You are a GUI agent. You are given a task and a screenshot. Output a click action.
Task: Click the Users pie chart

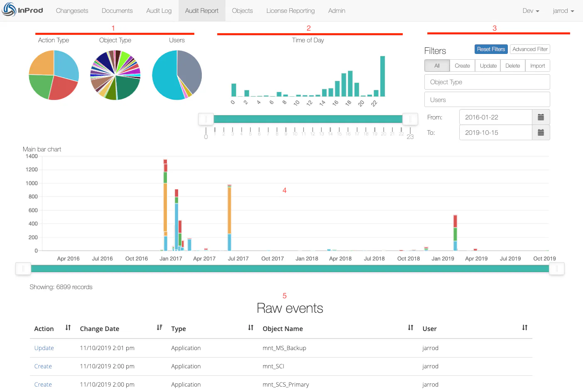(177, 75)
